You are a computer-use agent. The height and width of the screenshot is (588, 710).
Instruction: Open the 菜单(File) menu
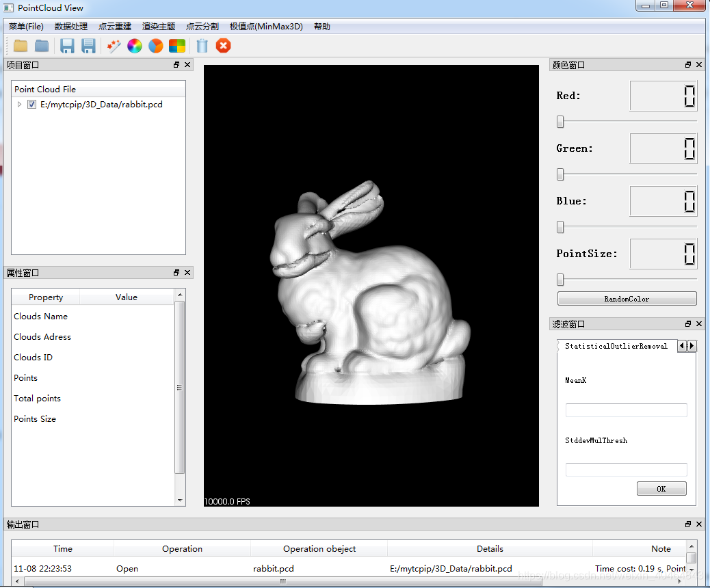pos(26,26)
